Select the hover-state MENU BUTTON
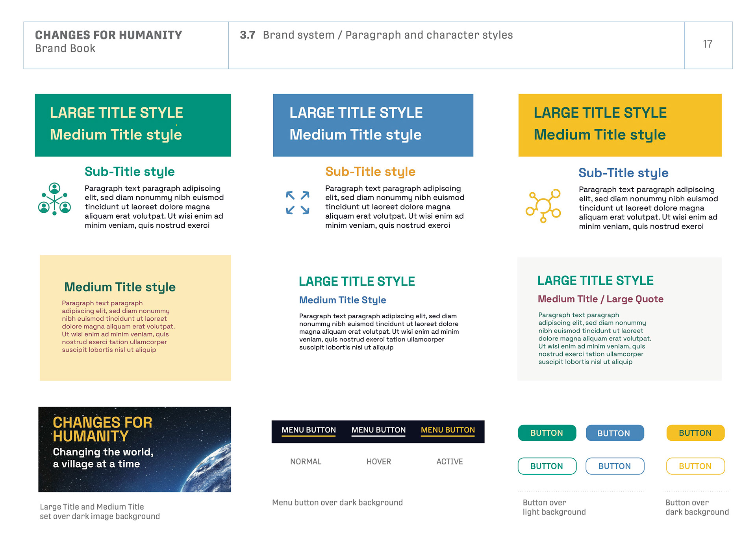Screen dimensions: 756x535 coord(378,431)
